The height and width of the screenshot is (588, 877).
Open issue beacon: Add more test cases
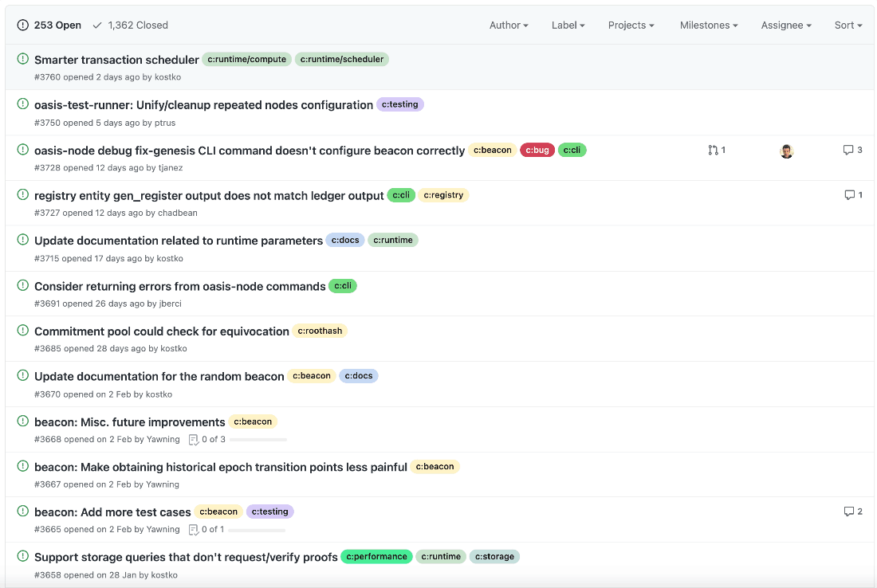112,512
